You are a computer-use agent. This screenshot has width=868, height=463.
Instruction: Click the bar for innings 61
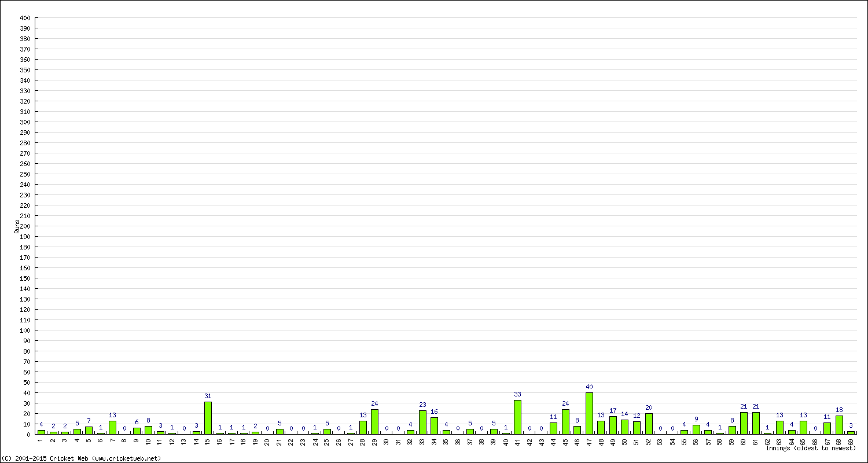[756, 423]
